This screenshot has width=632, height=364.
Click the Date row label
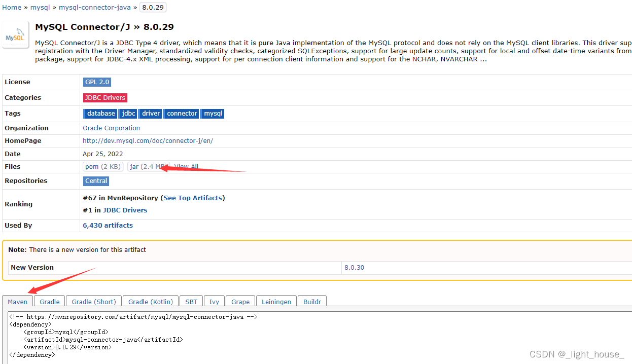coord(13,154)
